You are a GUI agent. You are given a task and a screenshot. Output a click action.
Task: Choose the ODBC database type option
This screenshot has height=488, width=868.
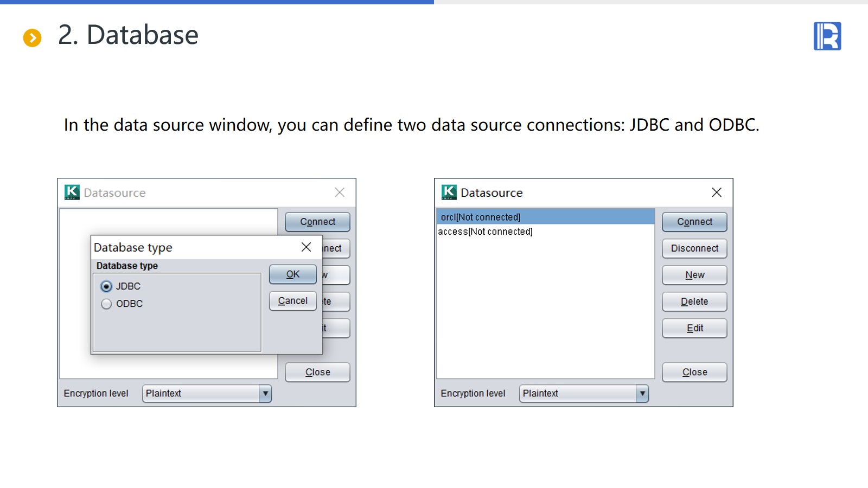point(107,304)
